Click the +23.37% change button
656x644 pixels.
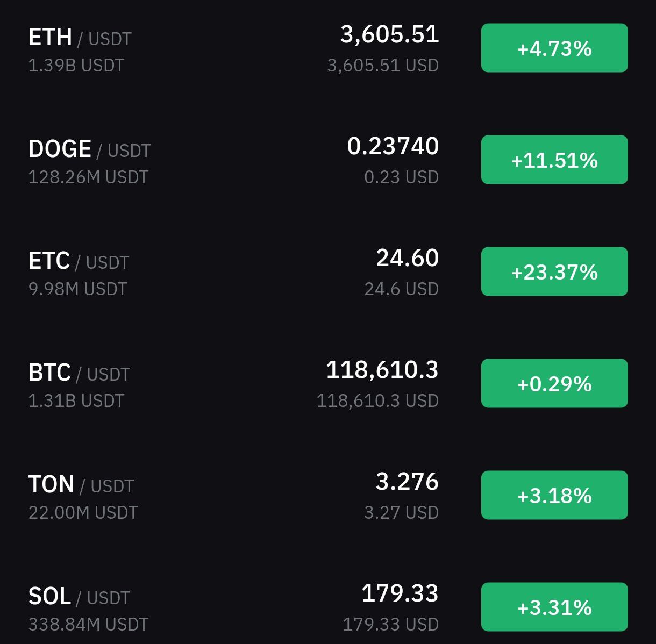(554, 271)
